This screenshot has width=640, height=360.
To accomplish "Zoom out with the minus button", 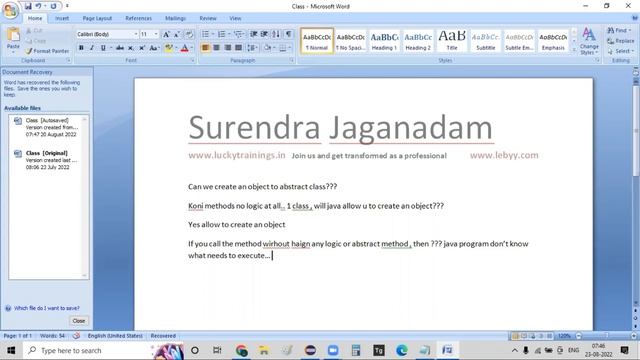I will click(578, 336).
